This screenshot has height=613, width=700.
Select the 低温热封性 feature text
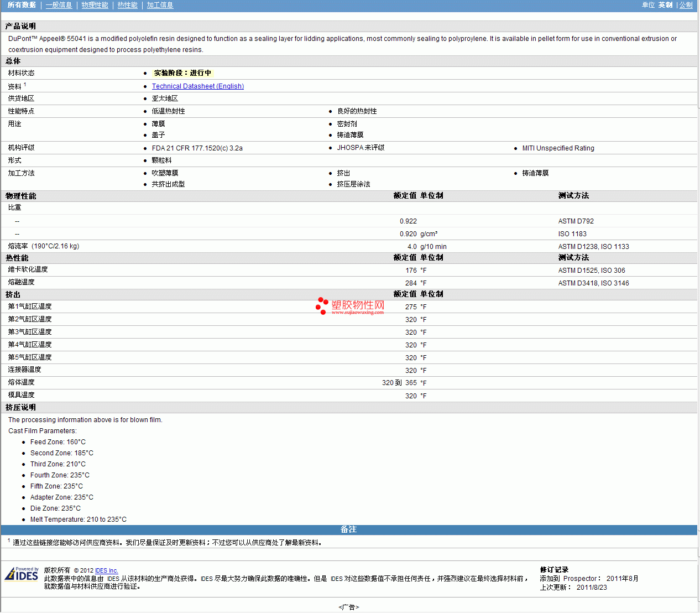pyautogui.click(x=168, y=111)
